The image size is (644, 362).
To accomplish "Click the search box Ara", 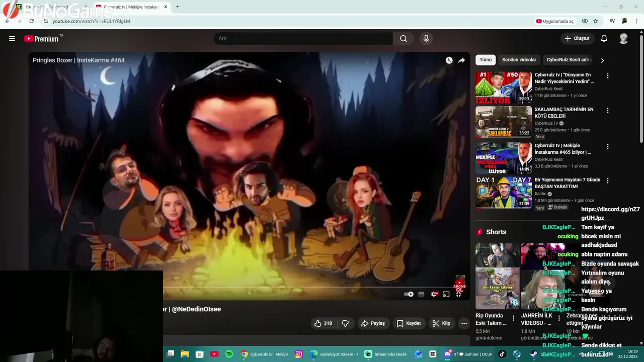I will tap(303, 39).
